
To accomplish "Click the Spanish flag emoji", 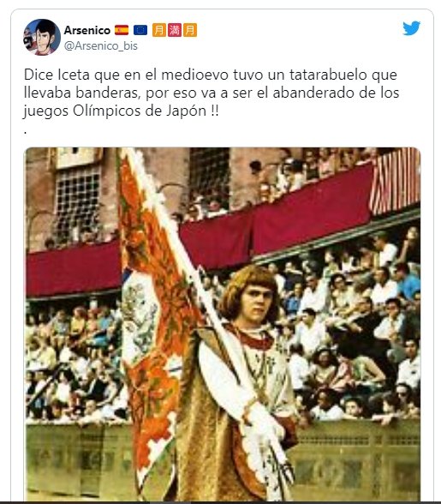I will (122, 30).
